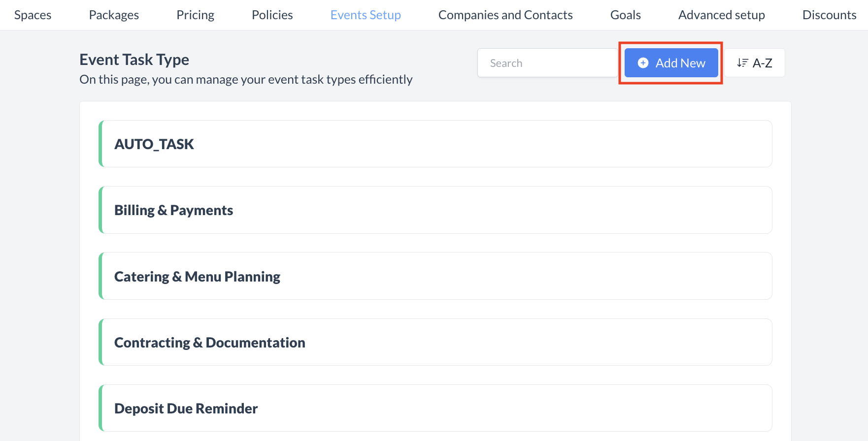Toggle the A-Z sort order button
Screen dimensions: 868x441
(x=754, y=63)
